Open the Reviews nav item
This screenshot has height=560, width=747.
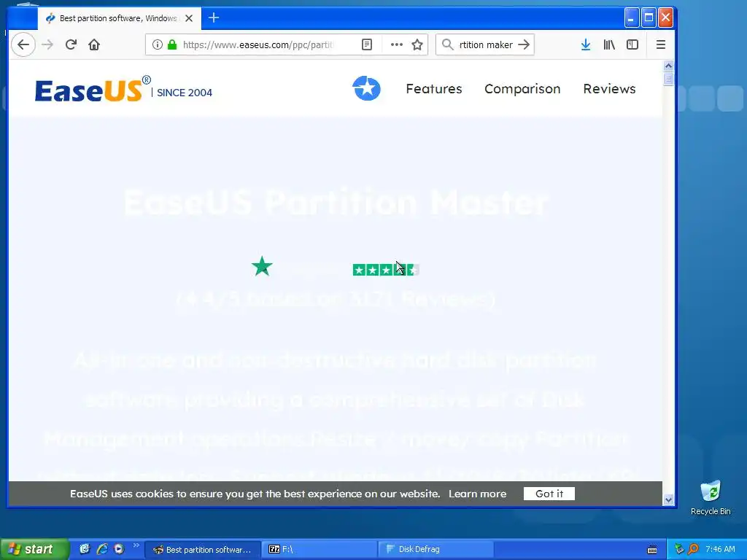pos(609,89)
